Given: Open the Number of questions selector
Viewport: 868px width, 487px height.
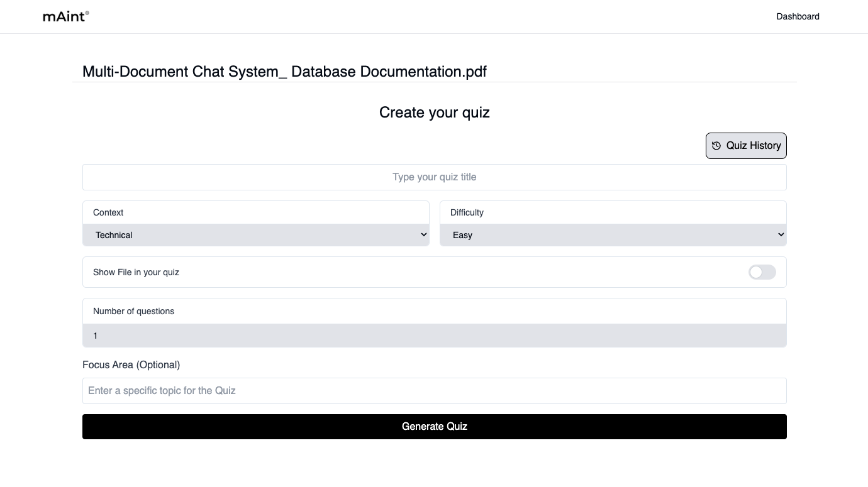Looking at the screenshot, I should 434,335.
